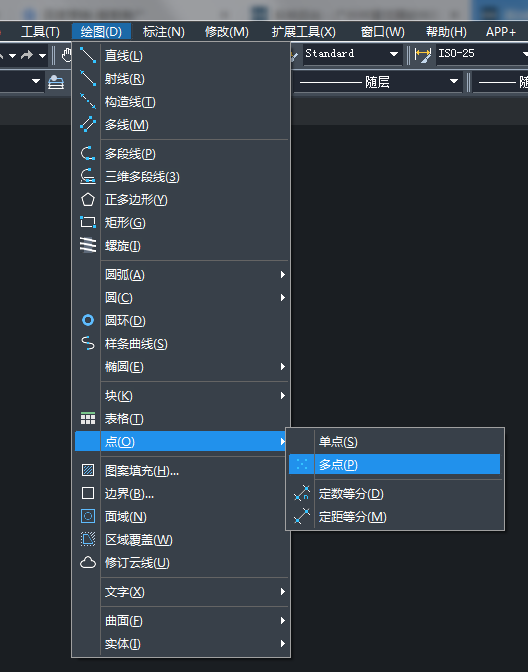Click the Helix (螺旋) icon
Screen dimensions: 528x672
pyautogui.click(x=88, y=246)
